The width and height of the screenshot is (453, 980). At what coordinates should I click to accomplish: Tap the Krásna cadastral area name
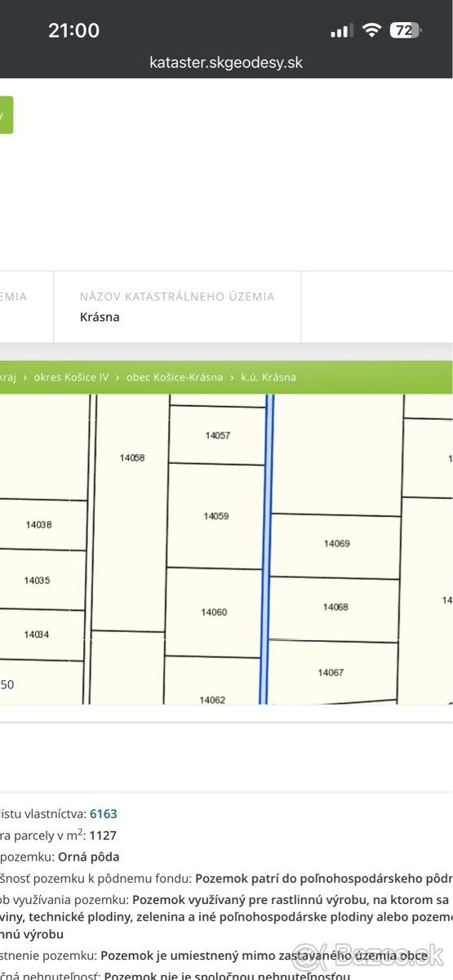(100, 317)
